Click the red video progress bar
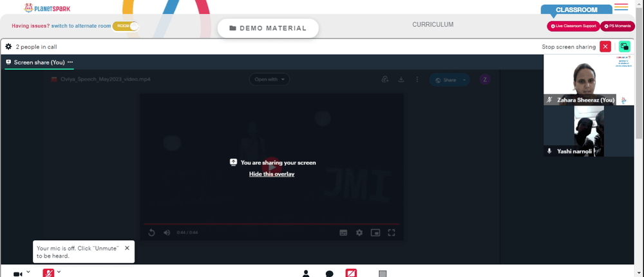This screenshot has width=644, height=277. click(272, 224)
